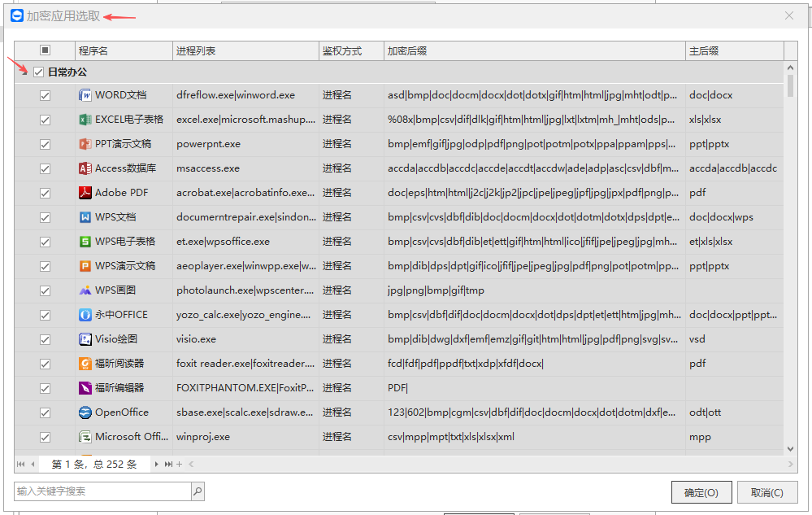Click the 加密后缀 column header

[534, 50]
